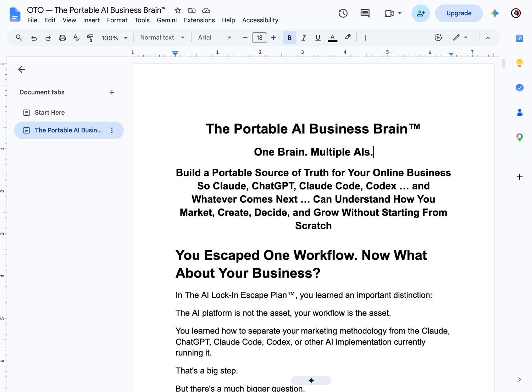Screen dimensions: 532x392
Task: Hide the menus with the up chevron
Action: point(488,38)
